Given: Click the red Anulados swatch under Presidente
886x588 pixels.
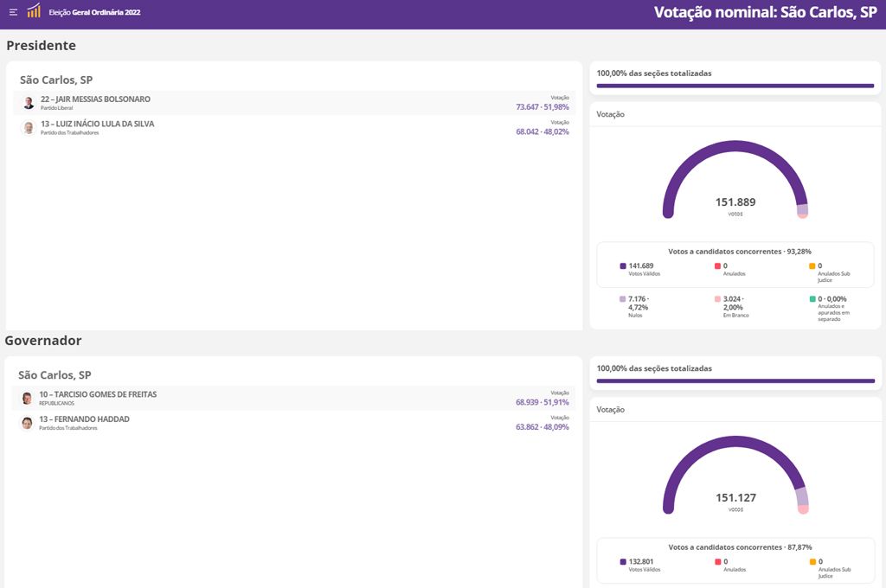Looking at the screenshot, I should point(717,266).
